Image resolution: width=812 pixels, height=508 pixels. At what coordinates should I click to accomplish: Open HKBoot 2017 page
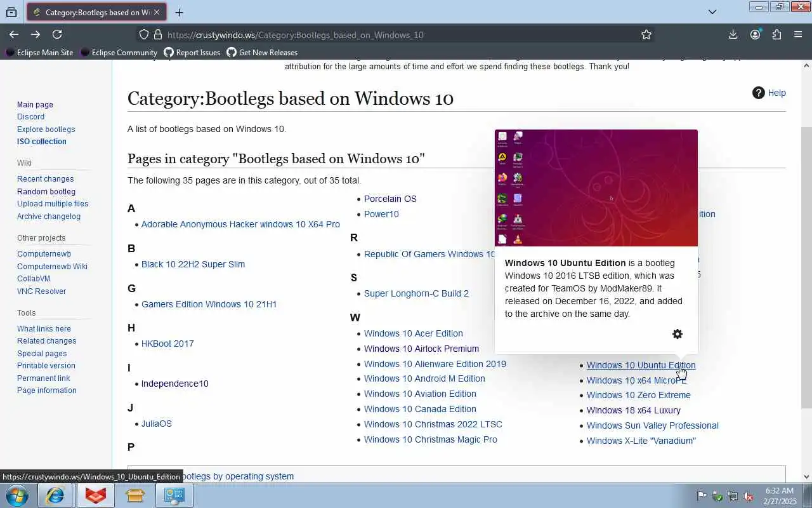[x=167, y=344]
